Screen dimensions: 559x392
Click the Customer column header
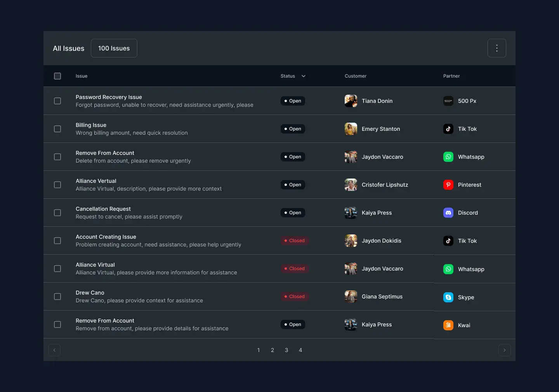356,76
